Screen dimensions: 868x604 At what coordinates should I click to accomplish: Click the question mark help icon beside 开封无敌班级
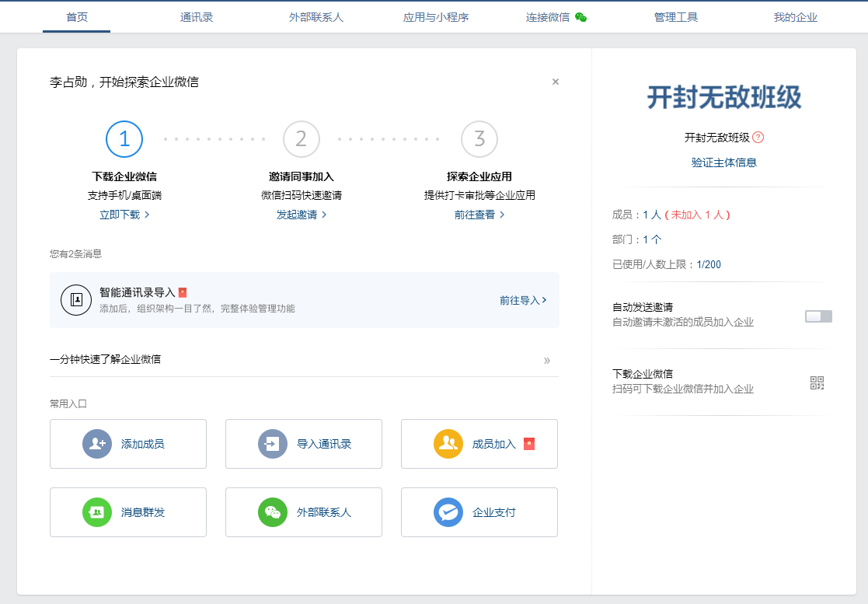pos(758,138)
